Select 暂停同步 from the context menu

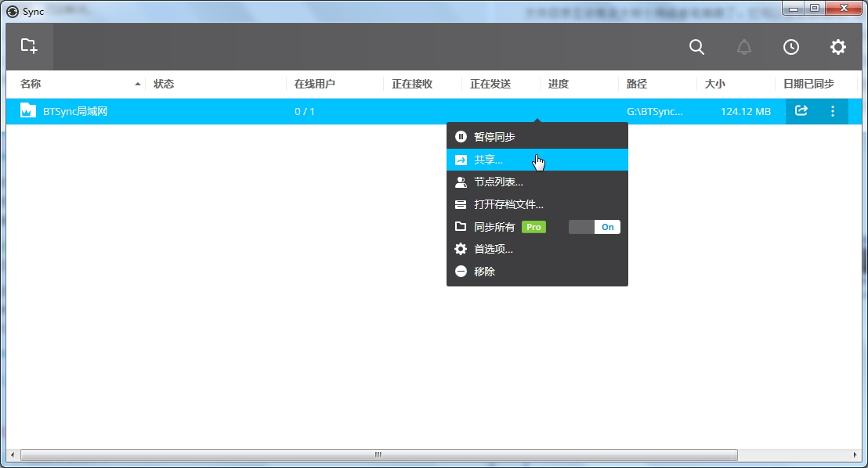pos(537,137)
